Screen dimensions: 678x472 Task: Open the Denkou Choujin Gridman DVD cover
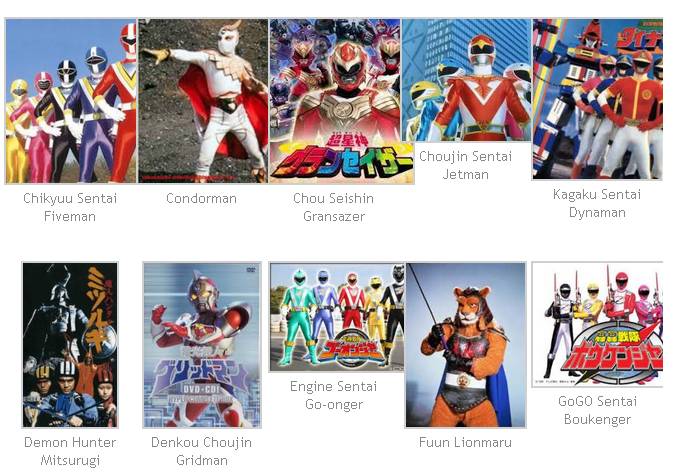[x=202, y=345]
